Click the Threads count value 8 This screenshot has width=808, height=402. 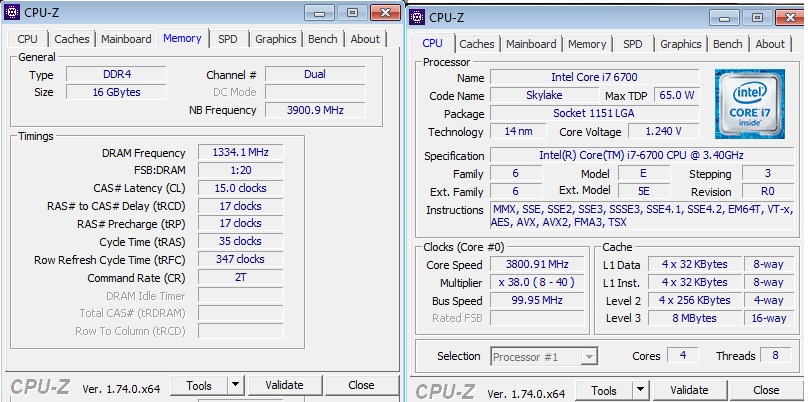click(x=775, y=356)
